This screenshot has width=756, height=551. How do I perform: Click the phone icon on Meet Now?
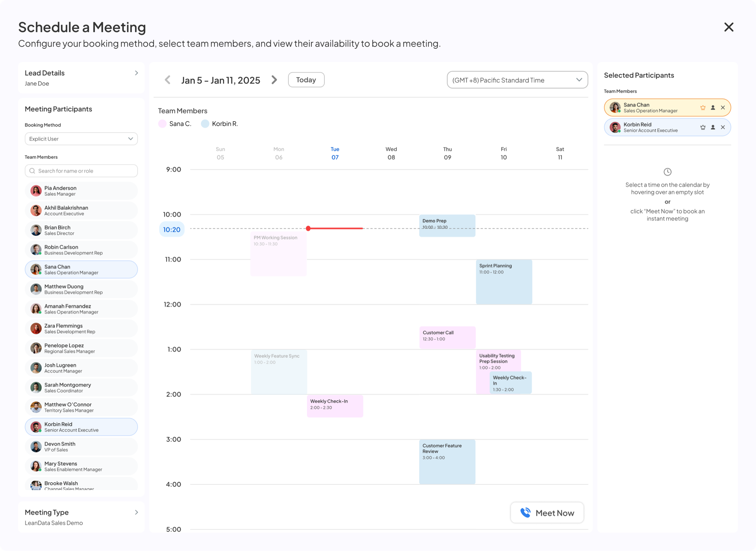(x=525, y=512)
